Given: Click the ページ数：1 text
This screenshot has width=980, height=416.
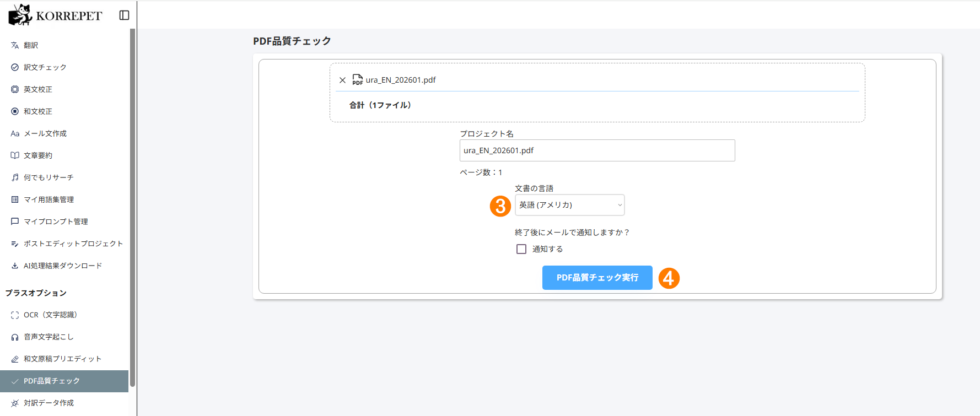Looking at the screenshot, I should (481, 172).
